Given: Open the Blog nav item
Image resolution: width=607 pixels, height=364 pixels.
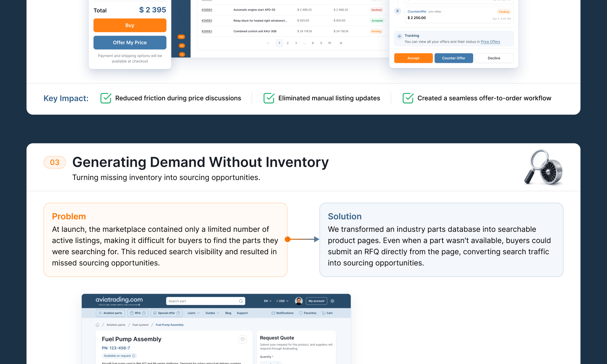Looking at the screenshot, I should click(228, 313).
